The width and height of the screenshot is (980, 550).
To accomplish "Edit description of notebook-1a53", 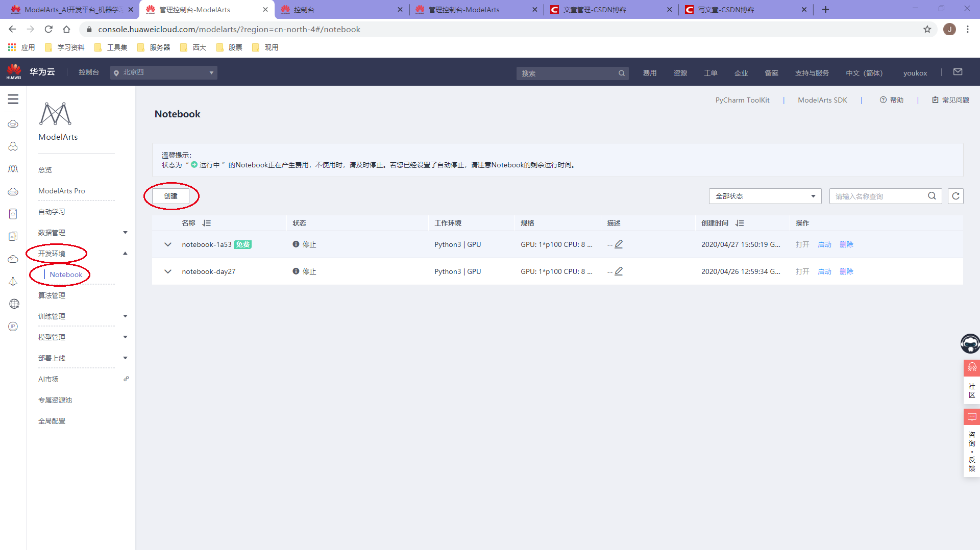I will pos(619,244).
